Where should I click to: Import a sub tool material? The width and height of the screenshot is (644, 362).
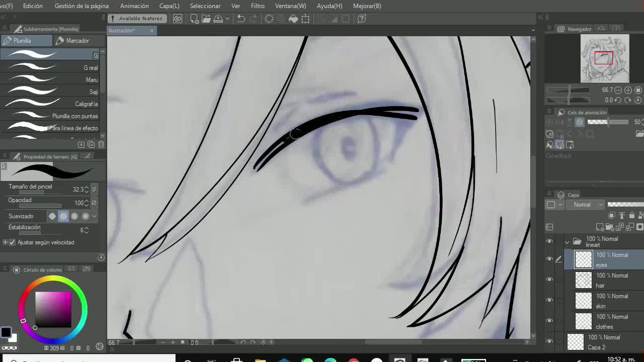click(81, 144)
